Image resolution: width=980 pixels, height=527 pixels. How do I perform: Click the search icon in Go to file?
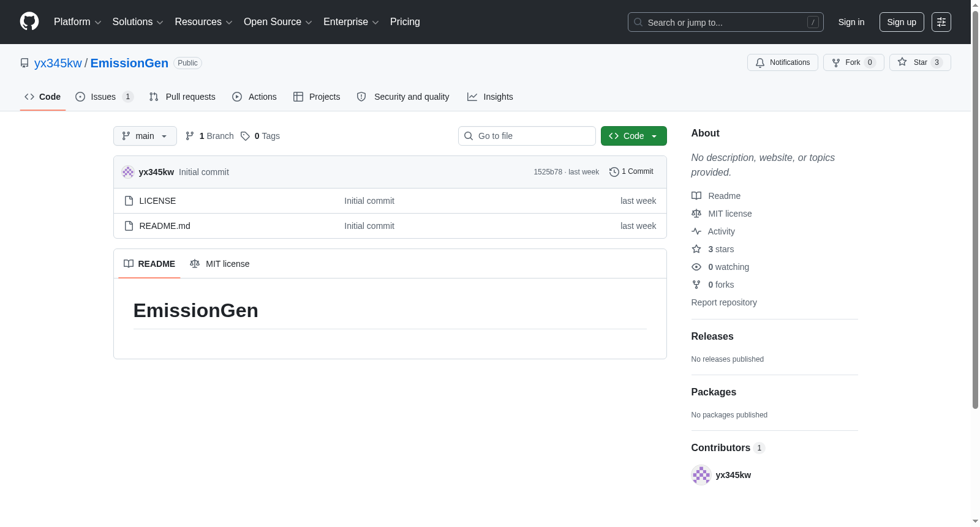pos(469,136)
